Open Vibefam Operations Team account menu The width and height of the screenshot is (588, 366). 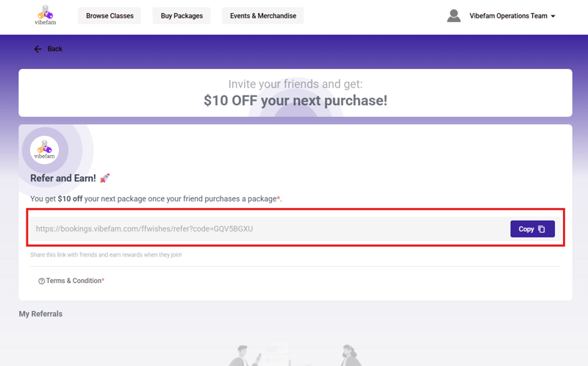pyautogui.click(x=508, y=15)
